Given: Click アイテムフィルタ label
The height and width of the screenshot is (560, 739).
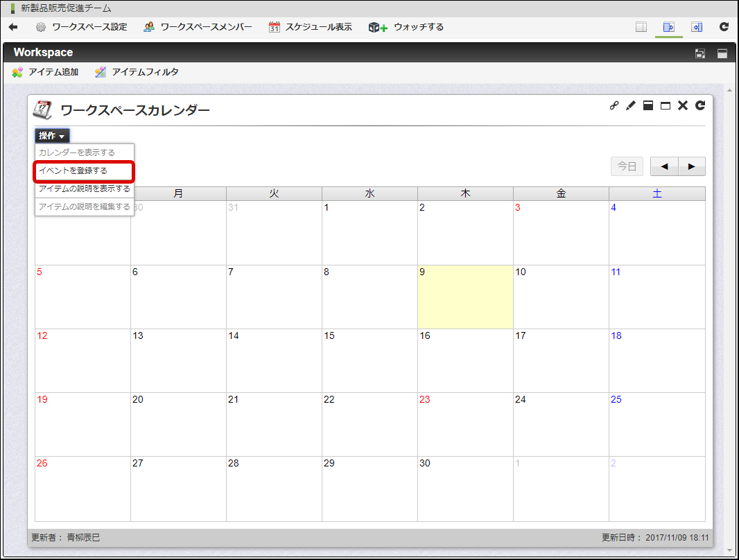Looking at the screenshot, I should (145, 72).
